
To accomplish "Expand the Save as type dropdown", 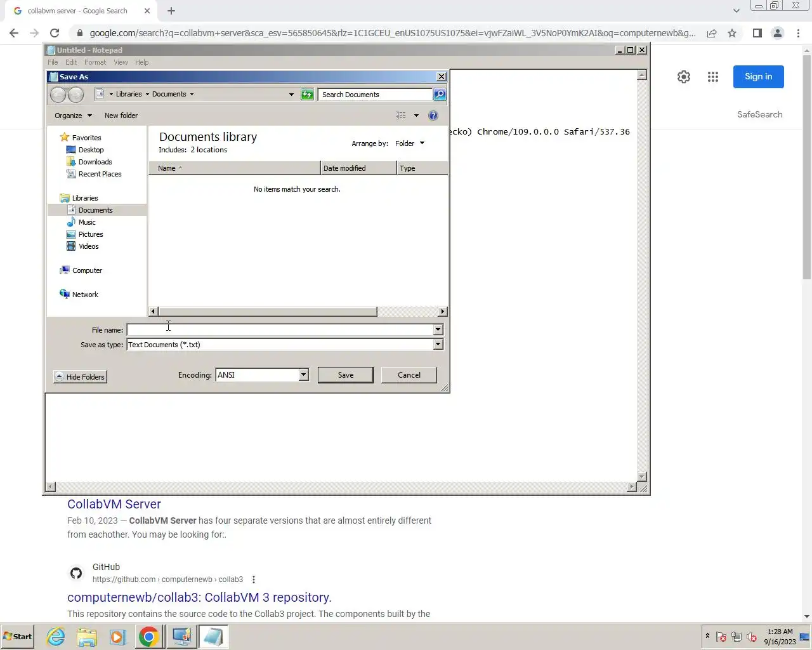I will coord(438,345).
